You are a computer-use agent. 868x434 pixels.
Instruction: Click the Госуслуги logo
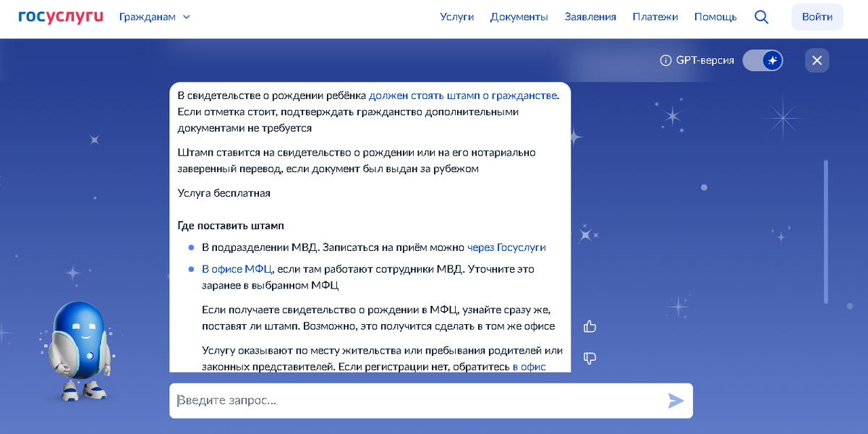pyautogui.click(x=61, y=16)
